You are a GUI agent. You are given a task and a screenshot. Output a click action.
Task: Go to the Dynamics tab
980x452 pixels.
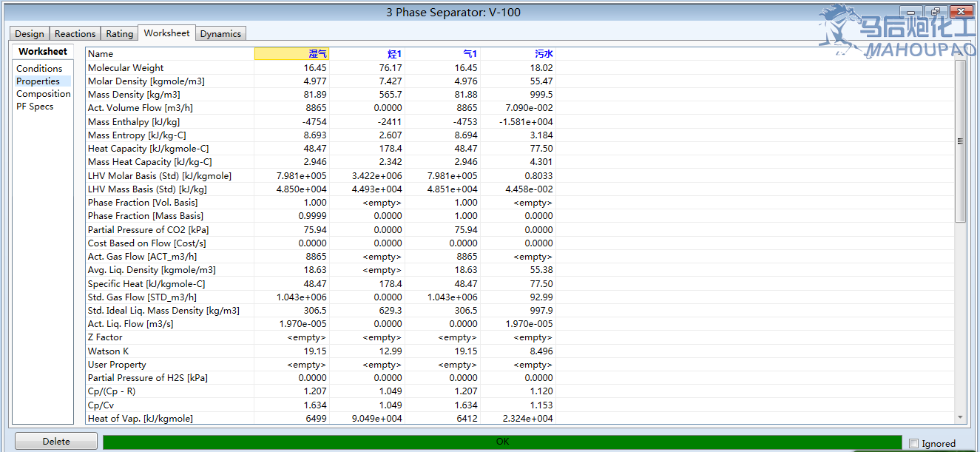pos(220,34)
